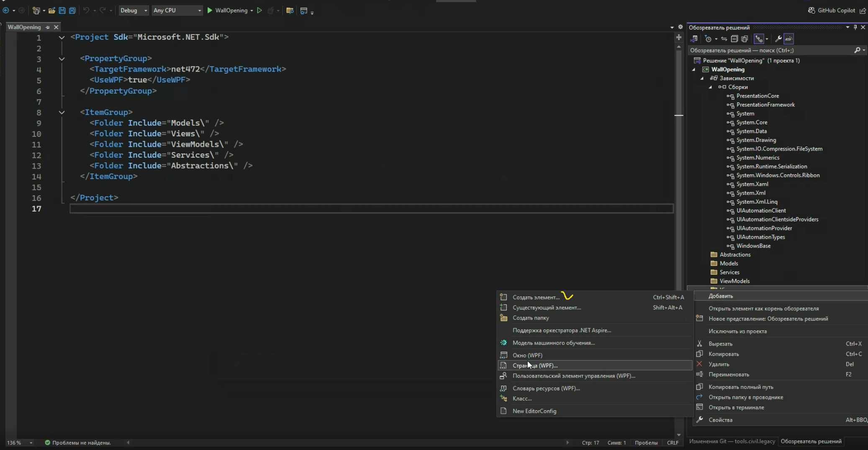Open the GitHub Copilot button
Image resolution: width=868 pixels, height=450 pixels.
[832, 10]
